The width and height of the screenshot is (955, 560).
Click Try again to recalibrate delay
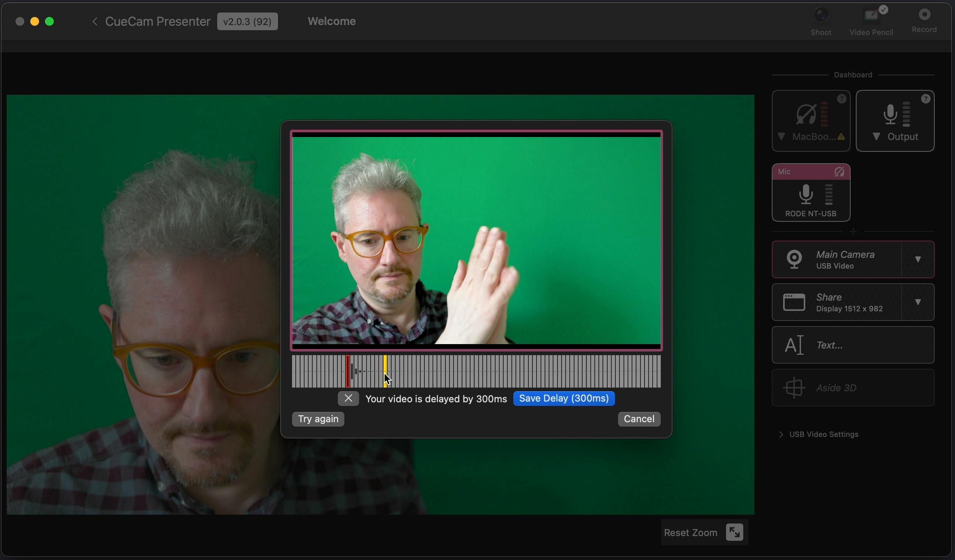click(x=318, y=419)
